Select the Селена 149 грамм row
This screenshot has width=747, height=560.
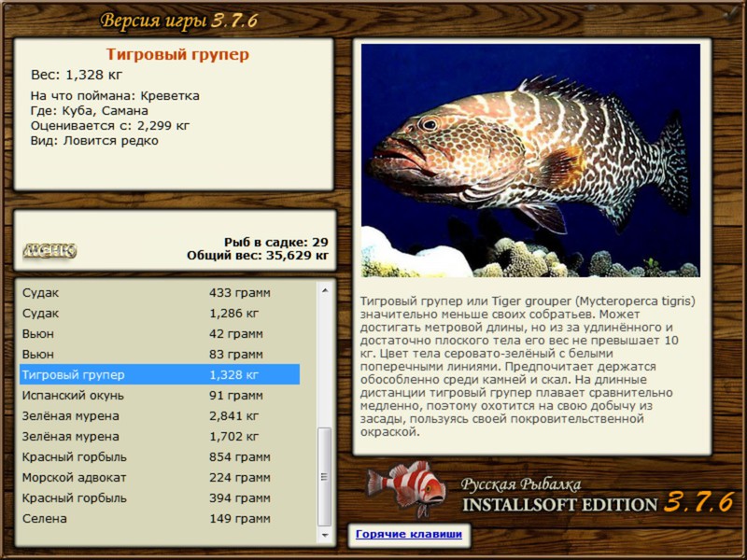click(160, 518)
